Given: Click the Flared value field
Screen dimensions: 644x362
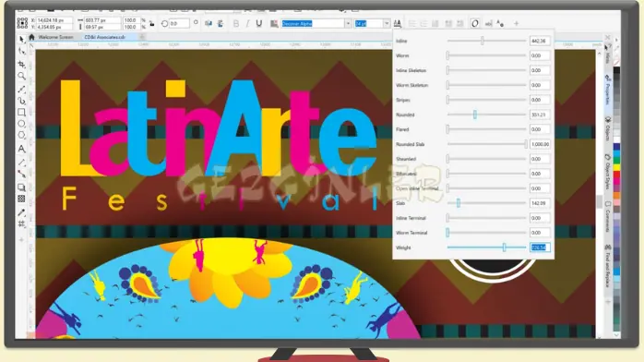Looking at the screenshot, I should [540, 129].
